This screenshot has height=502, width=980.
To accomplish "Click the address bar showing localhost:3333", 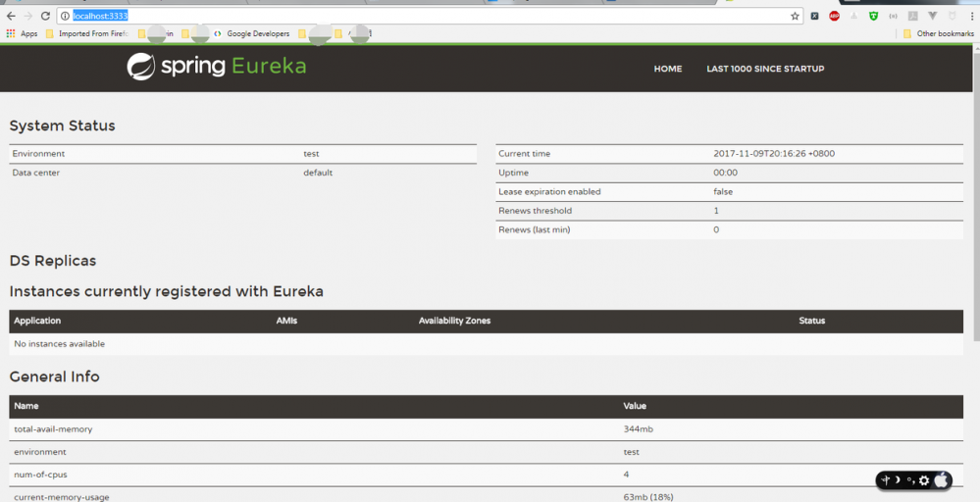I will (x=428, y=16).
